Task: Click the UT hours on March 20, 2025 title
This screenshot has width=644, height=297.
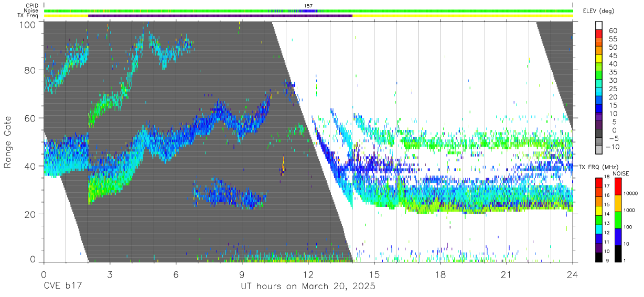Action: point(308,287)
